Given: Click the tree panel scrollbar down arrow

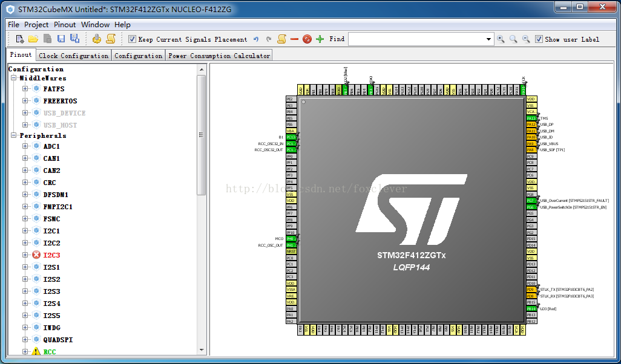Looking at the screenshot, I should [202, 349].
